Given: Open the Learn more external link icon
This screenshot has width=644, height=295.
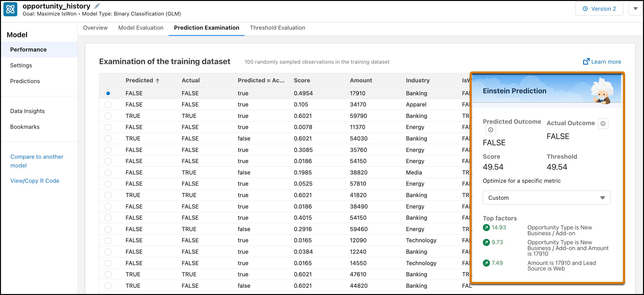Looking at the screenshot, I should pos(586,61).
